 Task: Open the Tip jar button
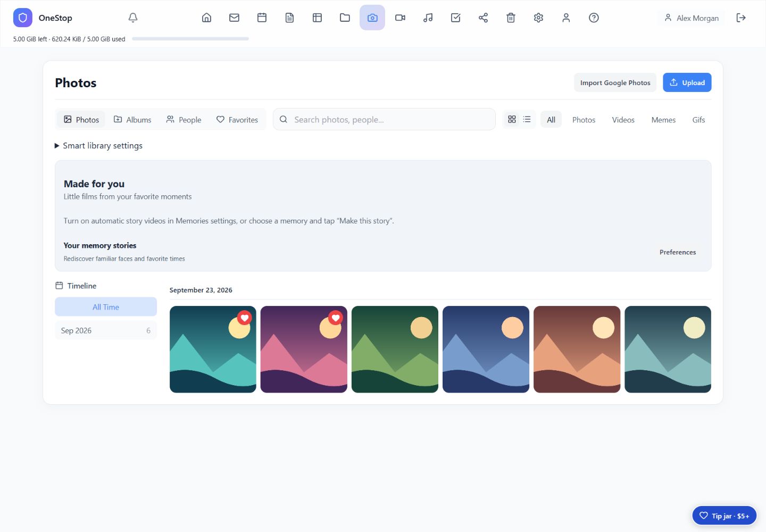(x=724, y=516)
